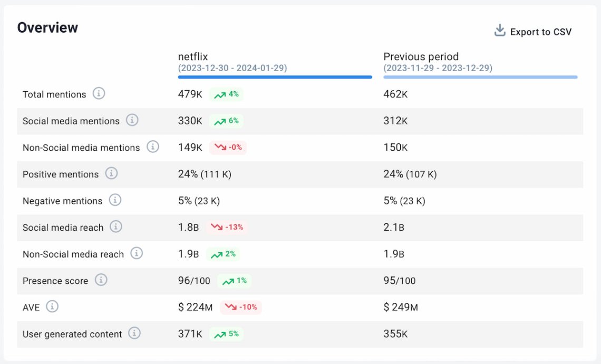Click the date range 2023-12-30 - 2024-01-29

[x=232, y=68]
